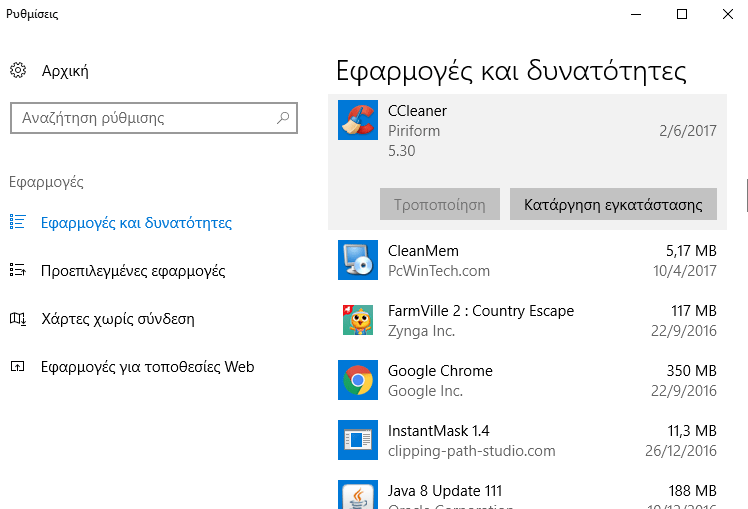Focus the Αναζήτηση ρύθμισης search field
Screen dimensions: 748x509
point(154,117)
